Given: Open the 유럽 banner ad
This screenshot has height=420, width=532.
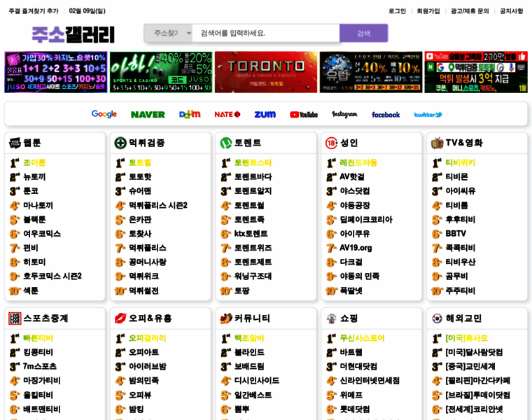Looking at the screenshot, I should coord(371,72).
